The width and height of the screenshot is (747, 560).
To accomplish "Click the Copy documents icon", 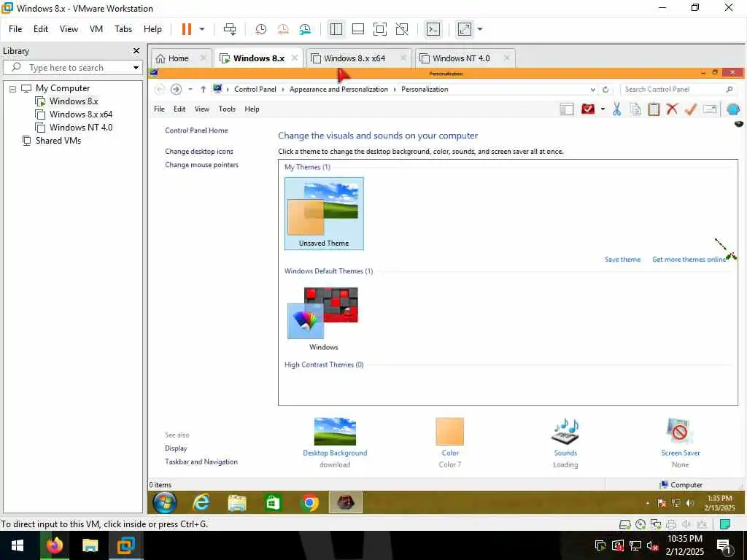I will (x=635, y=109).
